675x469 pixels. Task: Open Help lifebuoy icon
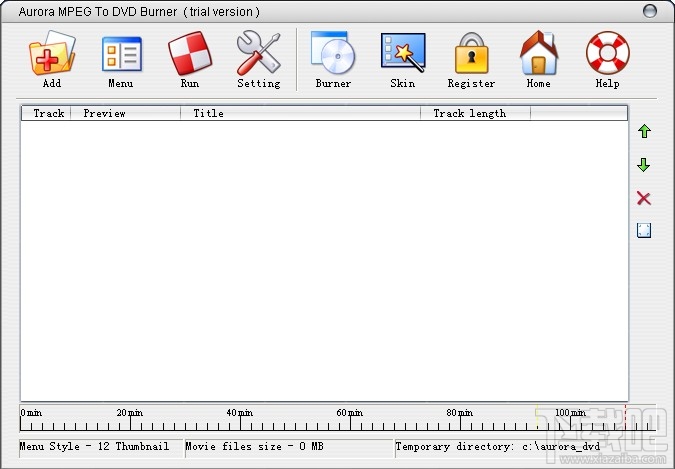607,53
